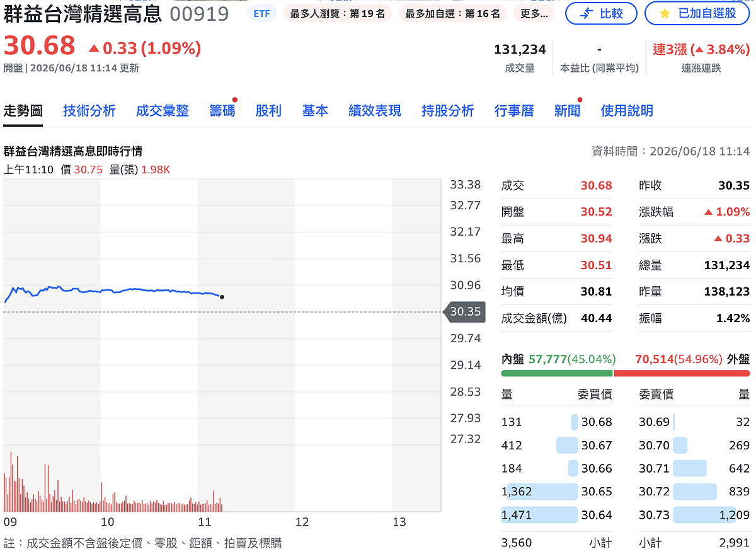The image size is (756, 554).
Task: Click the ask price 30.70 row
Action: pos(694,445)
